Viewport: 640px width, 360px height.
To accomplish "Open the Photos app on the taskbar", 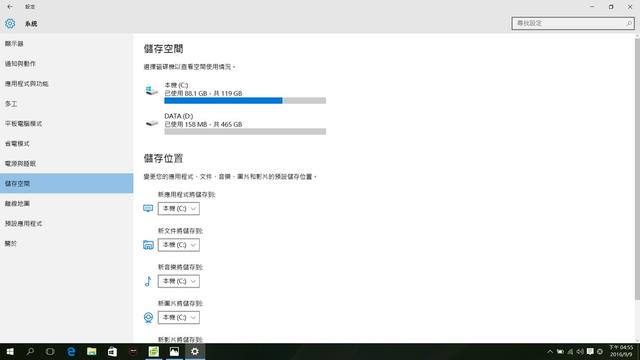I will click(x=174, y=351).
